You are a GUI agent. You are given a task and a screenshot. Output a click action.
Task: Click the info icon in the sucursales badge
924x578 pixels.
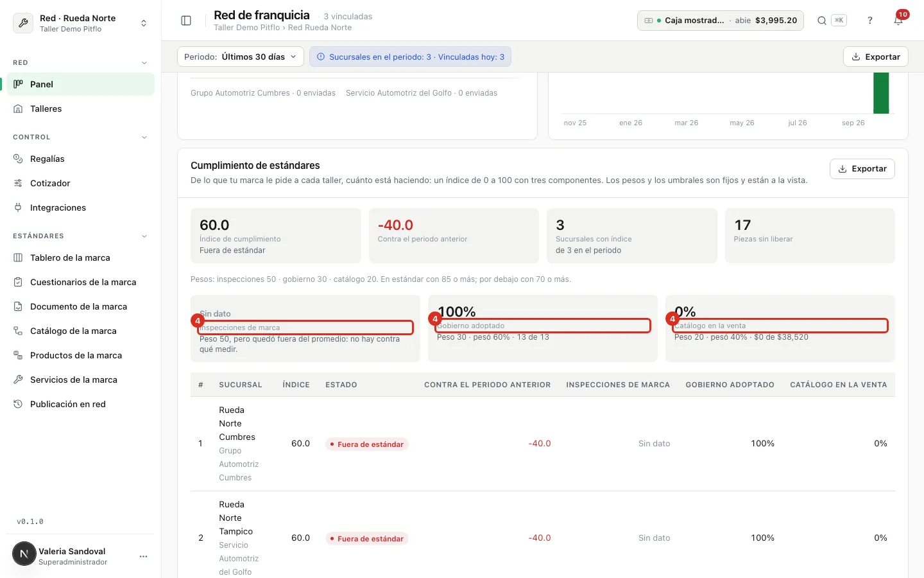(x=321, y=57)
